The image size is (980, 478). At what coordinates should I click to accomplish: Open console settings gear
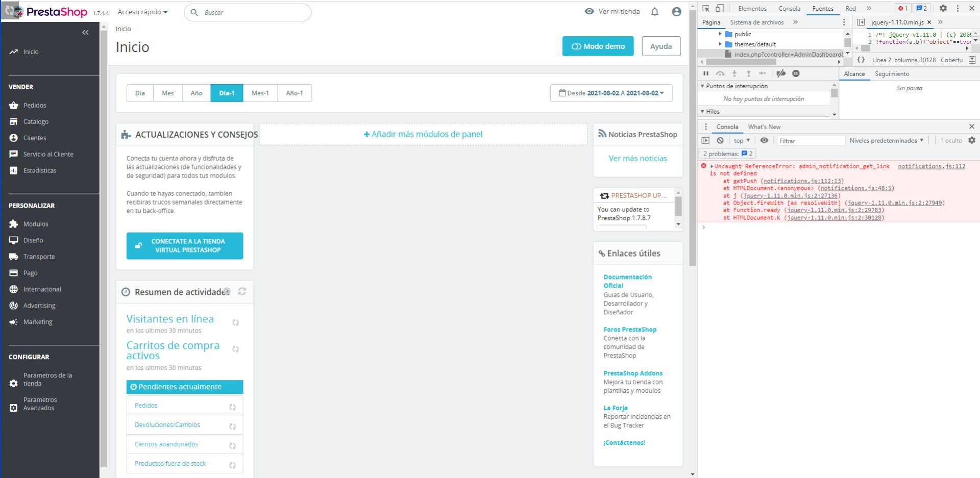pyautogui.click(x=972, y=140)
